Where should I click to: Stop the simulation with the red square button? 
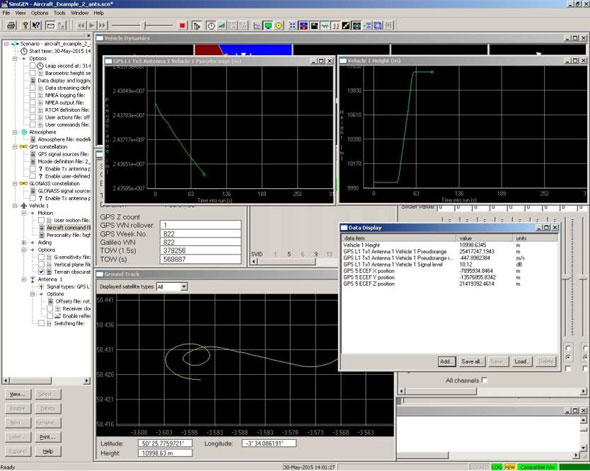182,26
